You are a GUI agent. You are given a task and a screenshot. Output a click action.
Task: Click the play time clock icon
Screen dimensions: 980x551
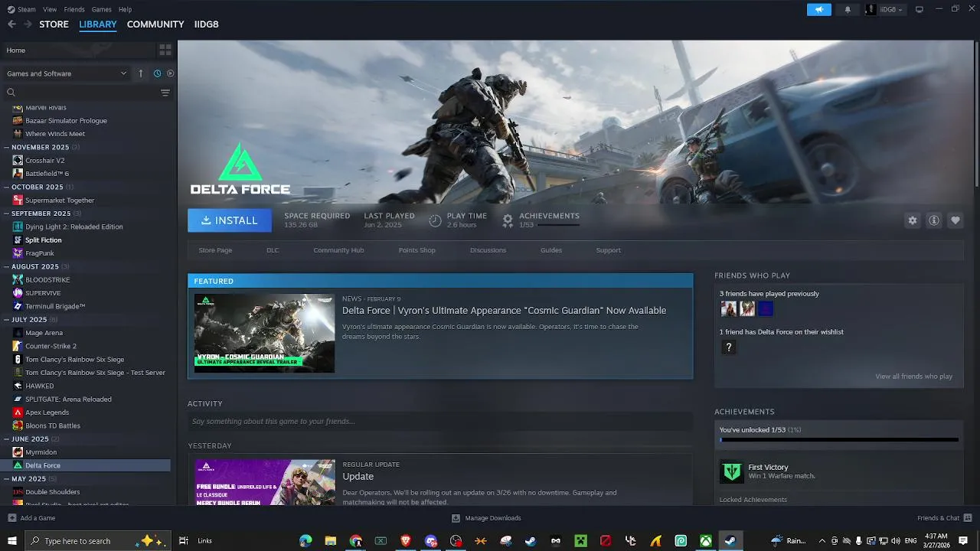coord(435,220)
